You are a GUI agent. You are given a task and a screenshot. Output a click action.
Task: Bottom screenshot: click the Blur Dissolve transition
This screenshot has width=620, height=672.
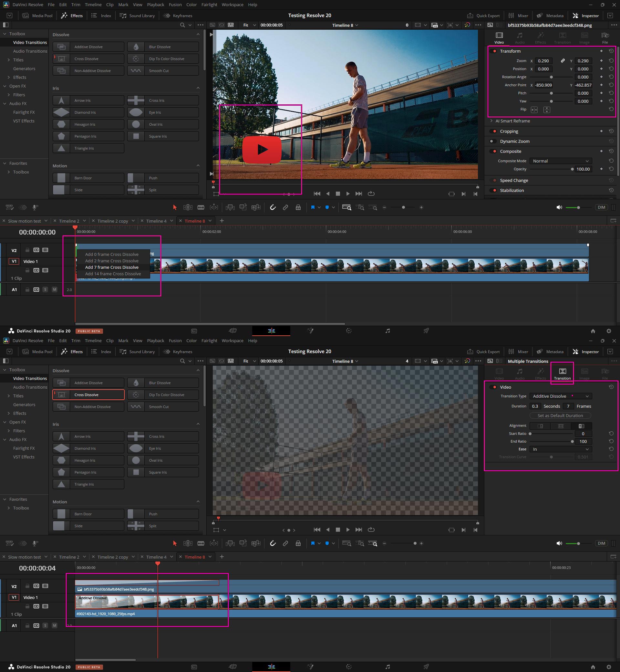[x=163, y=383]
